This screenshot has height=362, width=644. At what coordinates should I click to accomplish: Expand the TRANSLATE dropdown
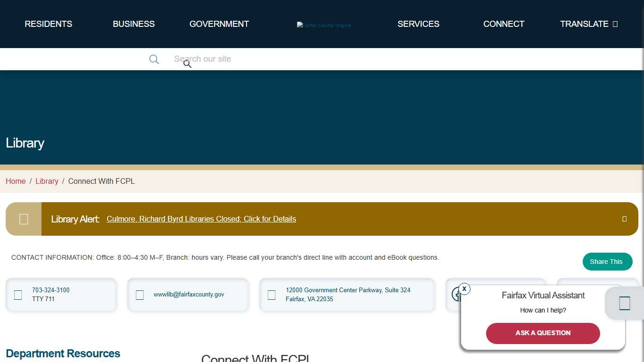(x=589, y=24)
